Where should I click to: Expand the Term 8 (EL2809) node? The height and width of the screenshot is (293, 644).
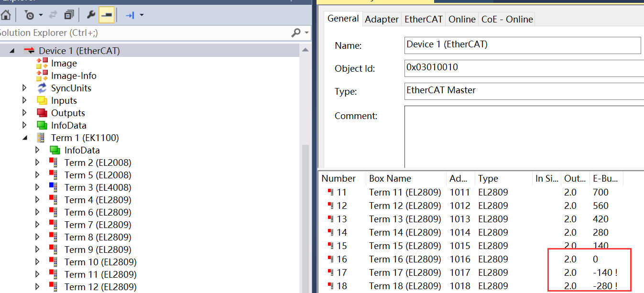tap(38, 237)
